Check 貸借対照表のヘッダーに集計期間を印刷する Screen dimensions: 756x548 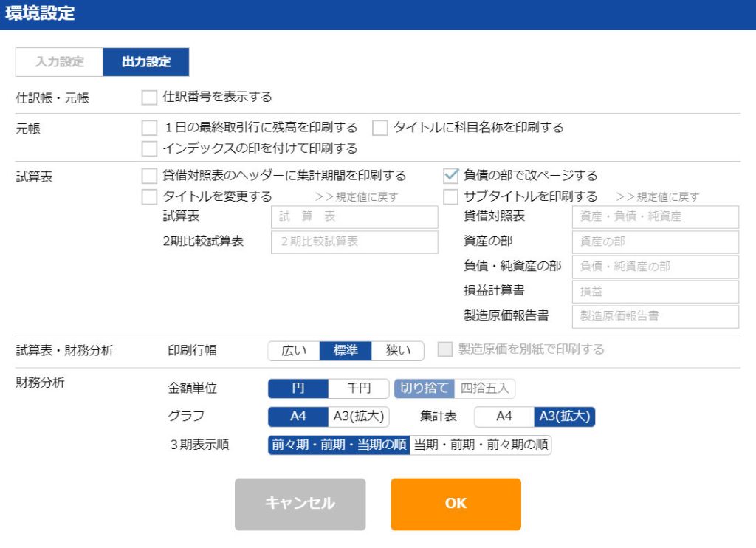149,176
